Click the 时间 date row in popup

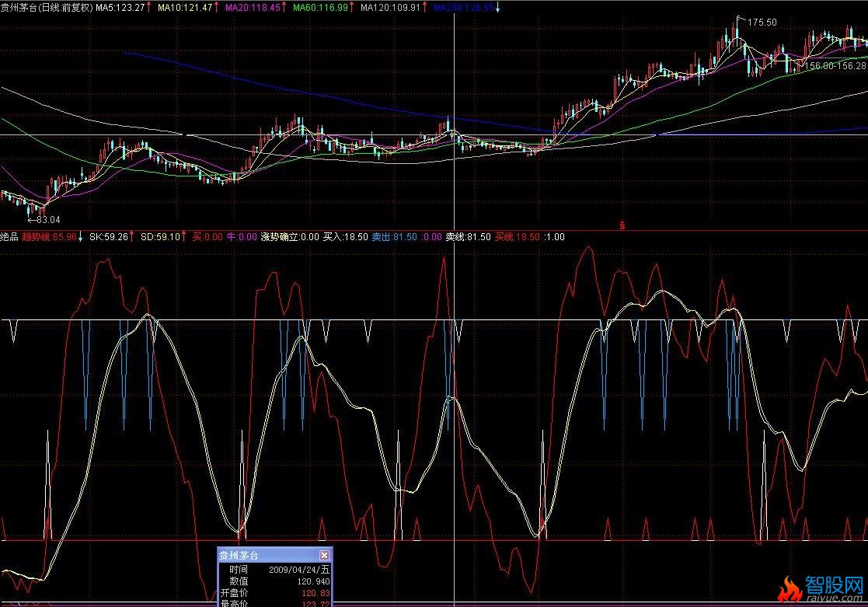pyautogui.click(x=274, y=570)
